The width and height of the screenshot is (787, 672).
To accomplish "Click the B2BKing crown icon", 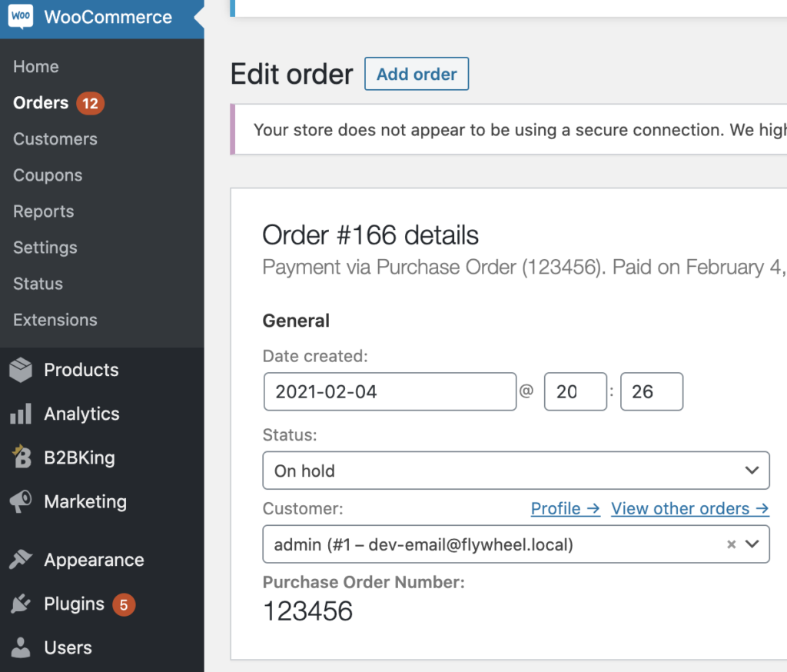I will tap(22, 457).
